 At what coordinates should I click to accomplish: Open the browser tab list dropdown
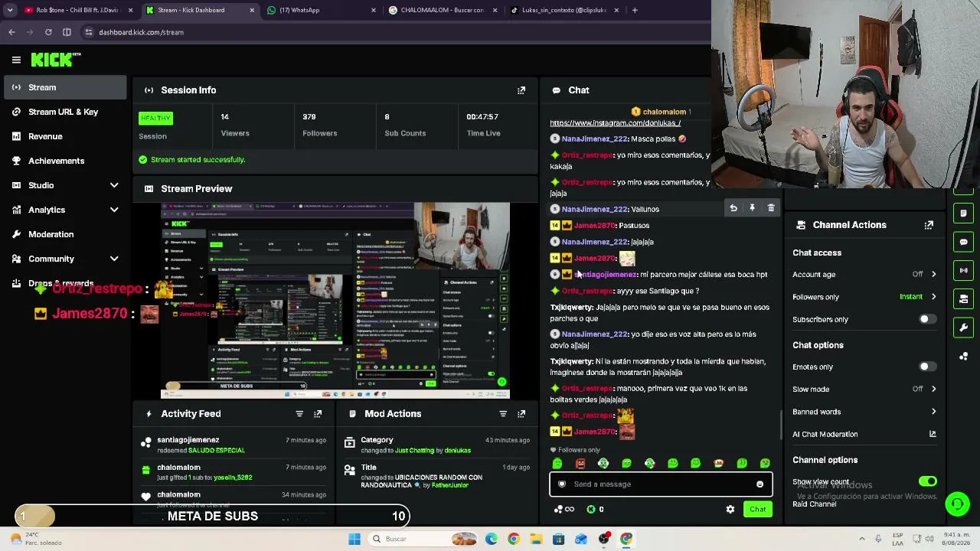pos(10,10)
